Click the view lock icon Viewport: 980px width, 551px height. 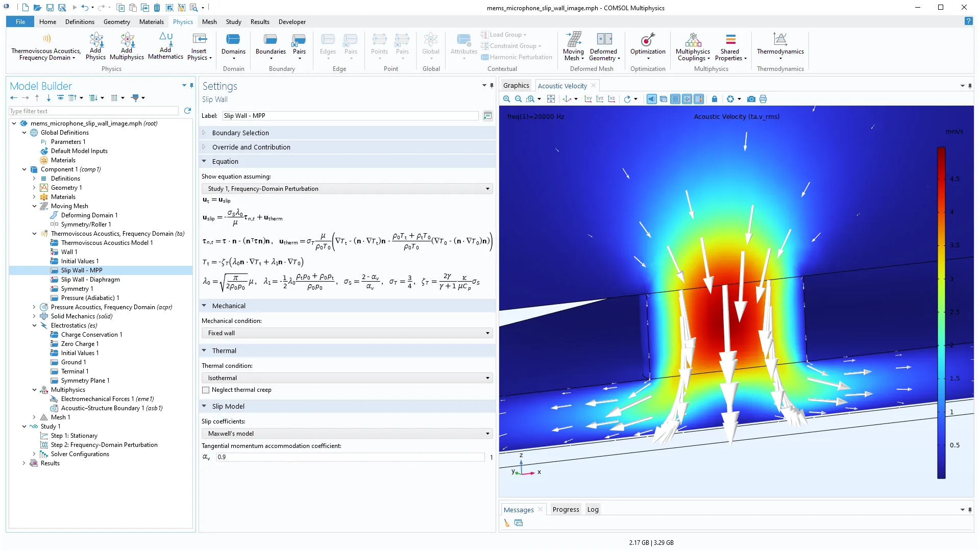click(x=715, y=99)
